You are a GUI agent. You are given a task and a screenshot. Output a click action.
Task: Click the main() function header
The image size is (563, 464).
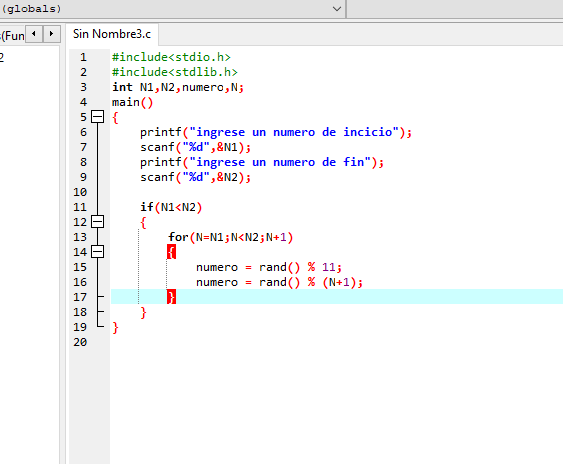[132, 102]
